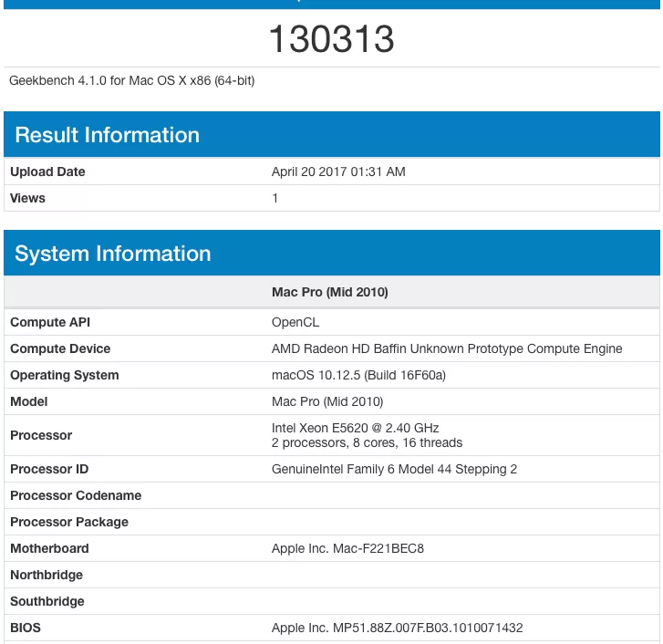Click the Upload Date label
Image resolution: width=663 pixels, height=644 pixels.
(47, 171)
